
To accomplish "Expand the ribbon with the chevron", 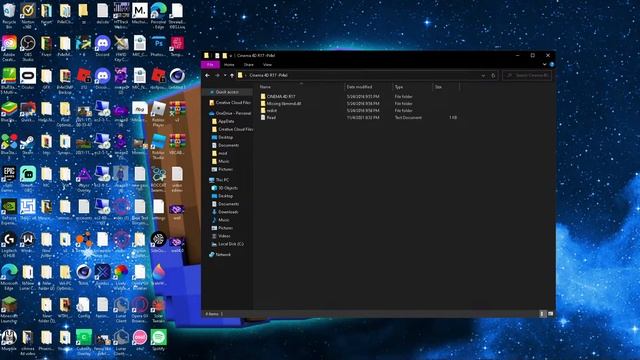I will 544,64.
